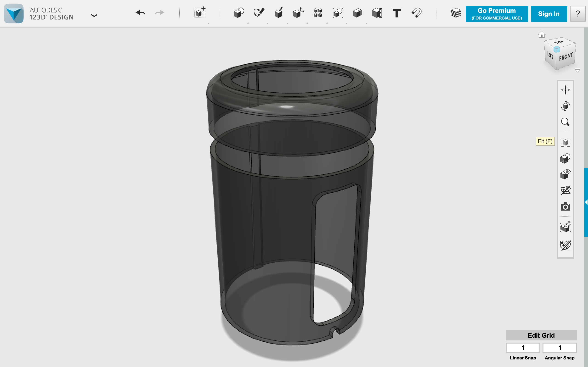
Task: Select the Pattern tool icon
Action: coord(318,13)
